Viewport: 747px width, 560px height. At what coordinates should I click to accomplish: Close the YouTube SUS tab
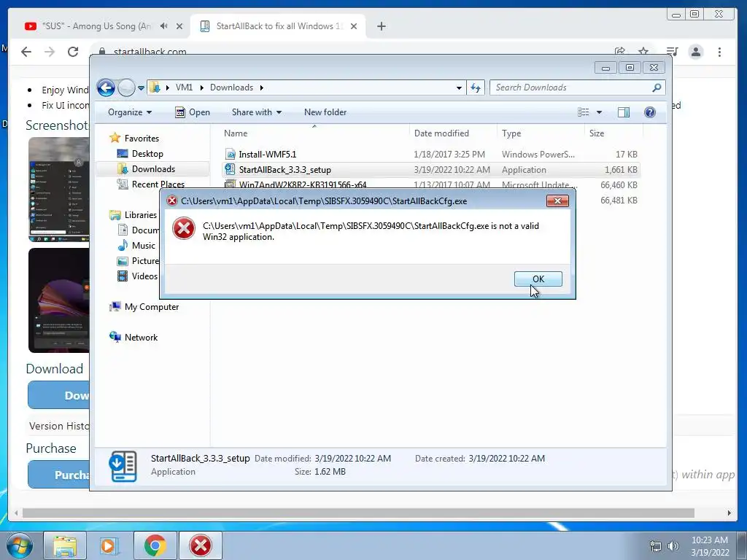179,26
